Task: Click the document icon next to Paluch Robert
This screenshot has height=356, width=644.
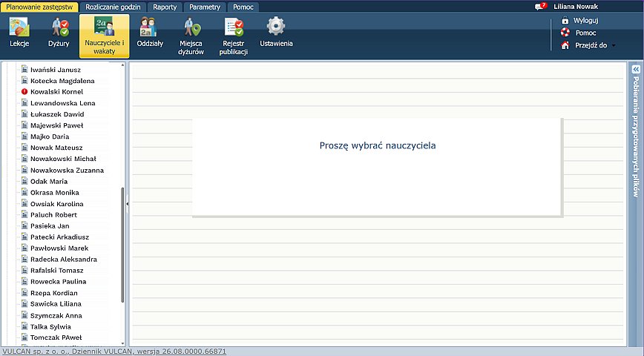Action: (24, 214)
